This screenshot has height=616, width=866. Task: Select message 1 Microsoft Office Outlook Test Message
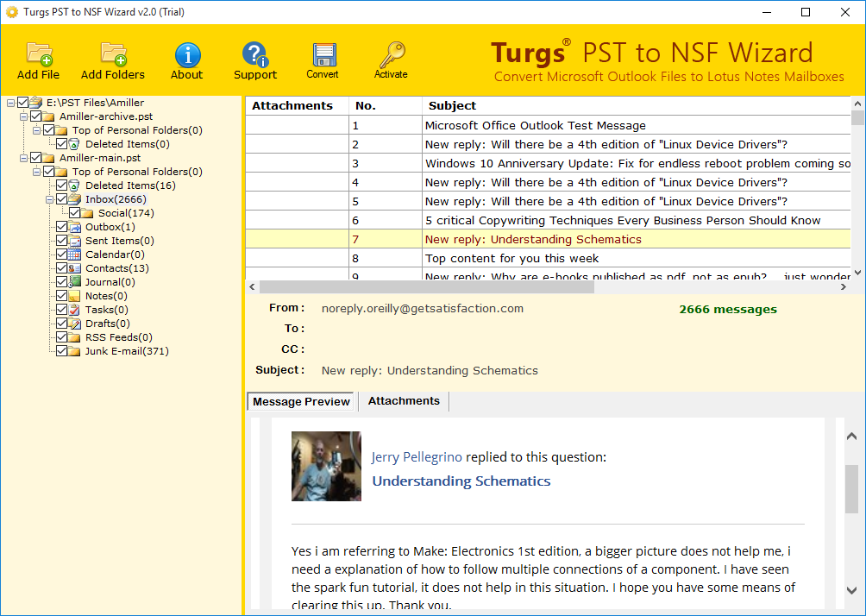click(x=548, y=125)
